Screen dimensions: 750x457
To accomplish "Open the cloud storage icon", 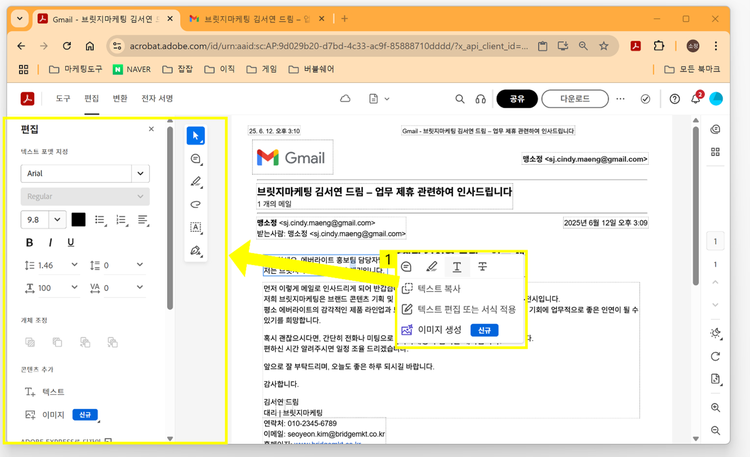I will 345,99.
